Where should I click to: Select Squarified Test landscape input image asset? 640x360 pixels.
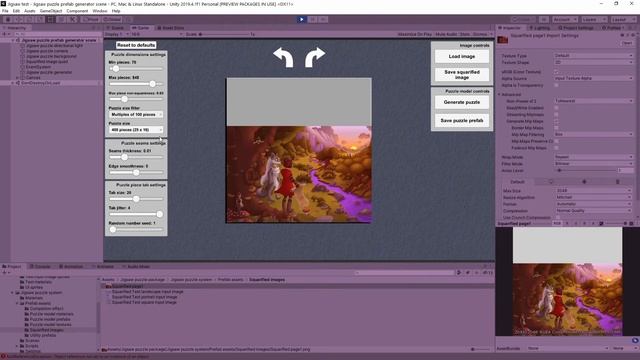tap(147, 292)
